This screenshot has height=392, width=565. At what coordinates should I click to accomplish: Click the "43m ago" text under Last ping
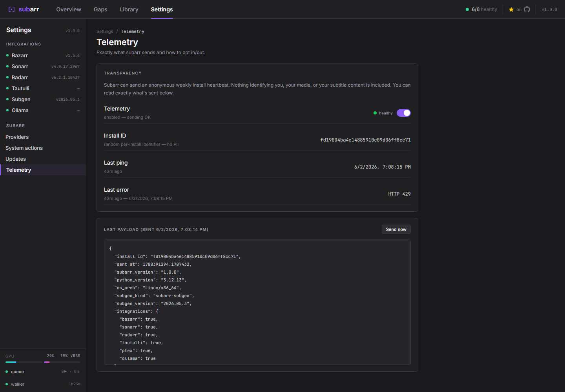pyautogui.click(x=113, y=171)
